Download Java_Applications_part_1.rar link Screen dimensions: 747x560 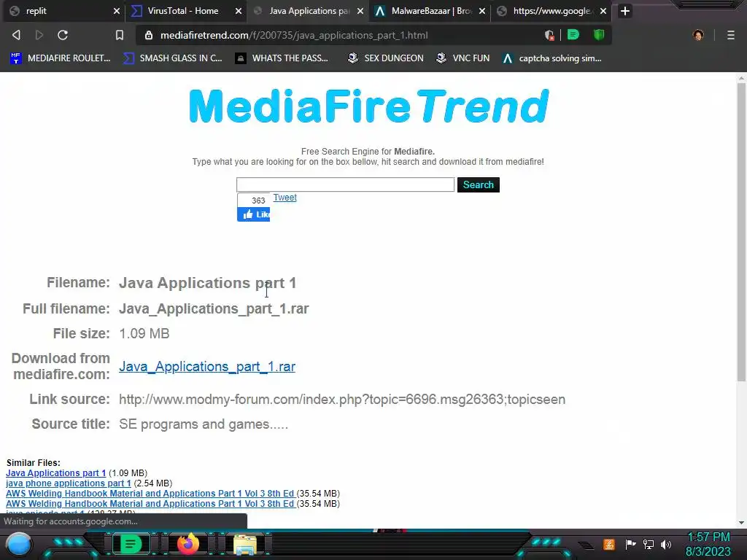pyautogui.click(x=207, y=367)
